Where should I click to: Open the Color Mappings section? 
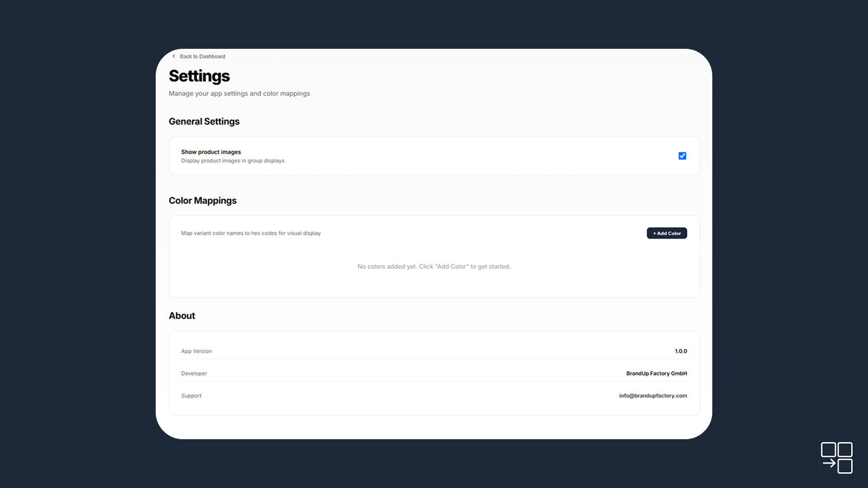[x=202, y=200]
